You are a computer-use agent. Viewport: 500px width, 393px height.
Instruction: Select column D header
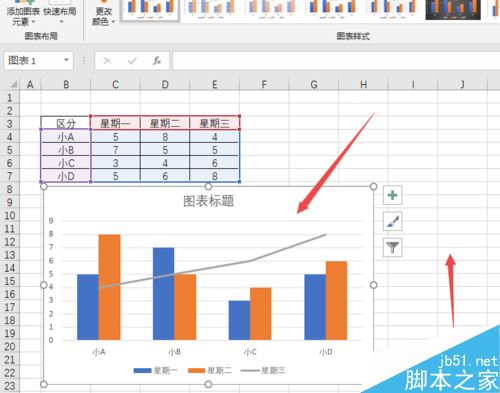(165, 85)
